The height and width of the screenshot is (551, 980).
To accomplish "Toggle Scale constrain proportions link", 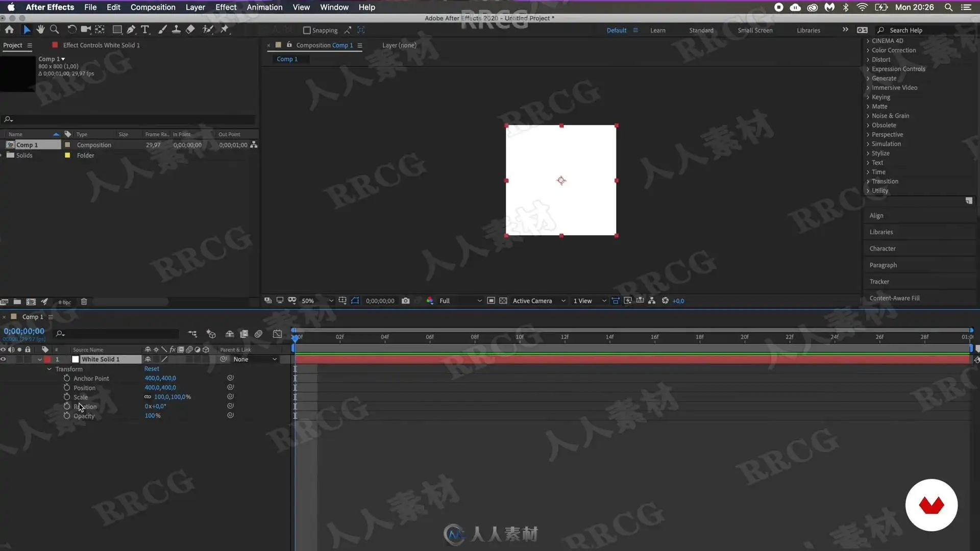I will [148, 397].
